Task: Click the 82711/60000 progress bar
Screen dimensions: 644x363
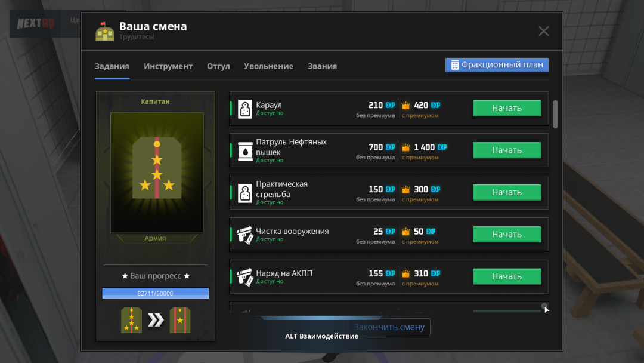Action: pyautogui.click(x=155, y=293)
